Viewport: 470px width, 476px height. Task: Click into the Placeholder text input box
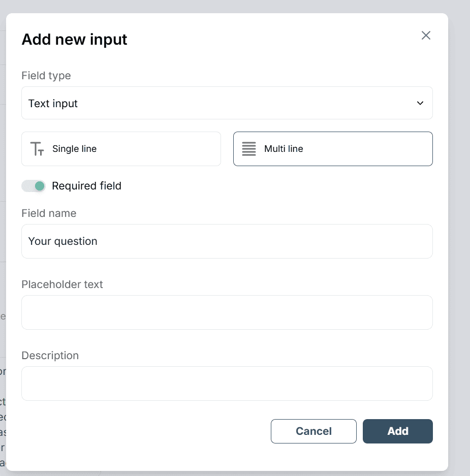[227, 312]
